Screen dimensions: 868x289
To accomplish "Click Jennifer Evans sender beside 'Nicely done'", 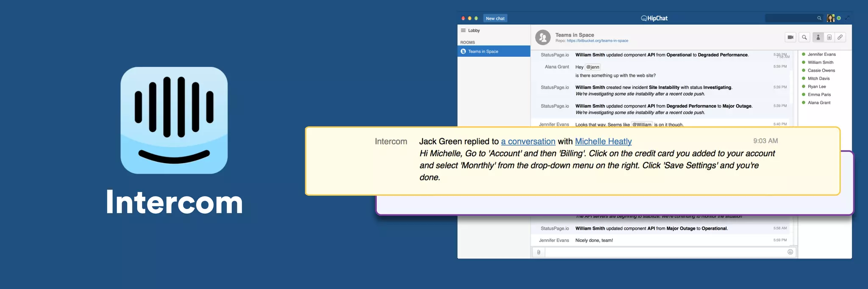I will 554,240.
